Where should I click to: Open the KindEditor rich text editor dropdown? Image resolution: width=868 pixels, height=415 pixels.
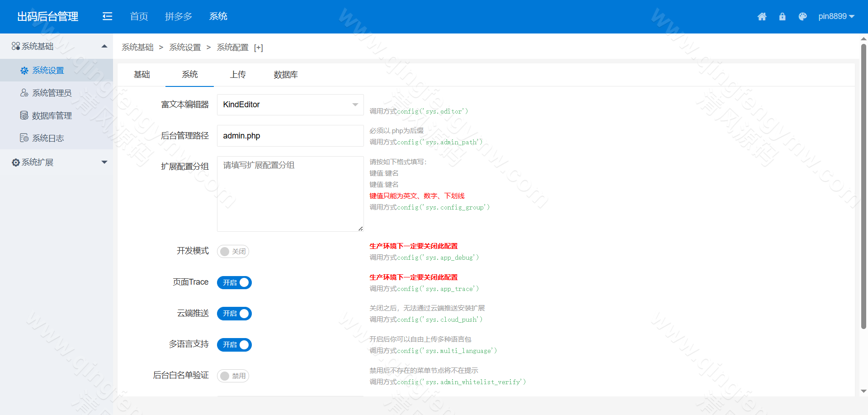click(x=290, y=105)
